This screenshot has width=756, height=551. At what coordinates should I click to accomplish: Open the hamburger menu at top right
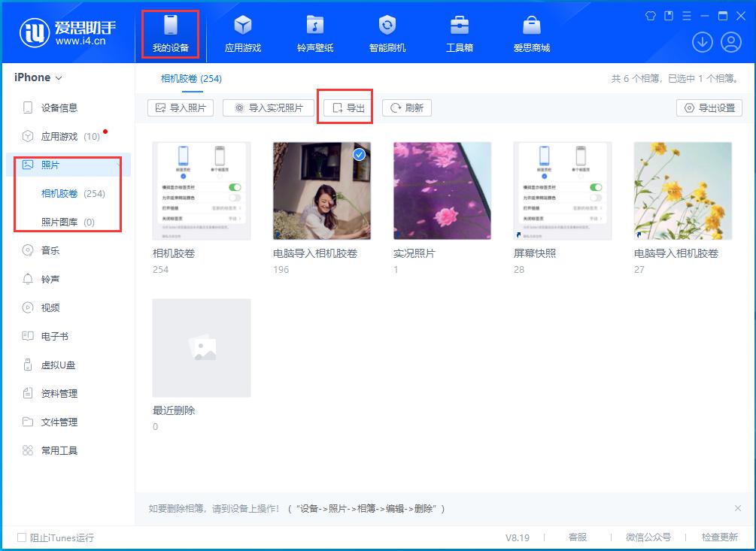[686, 15]
